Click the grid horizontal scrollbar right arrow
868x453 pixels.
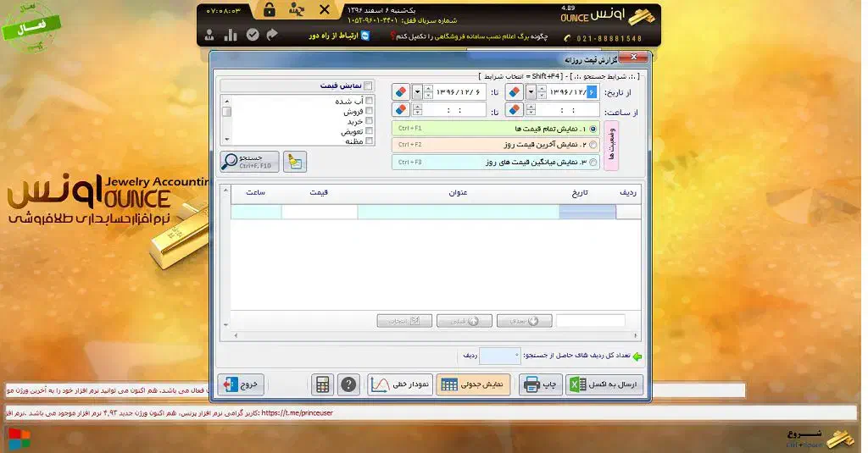coord(635,335)
